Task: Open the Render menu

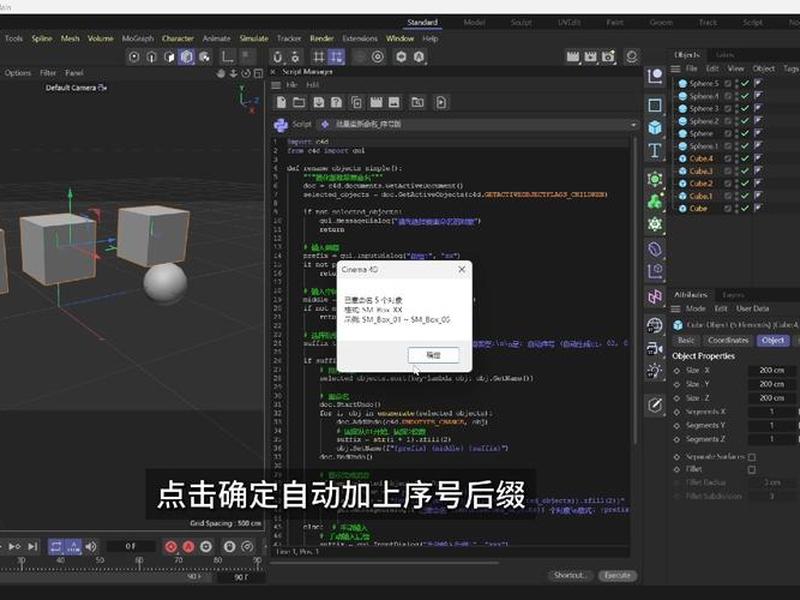Action: pos(321,38)
